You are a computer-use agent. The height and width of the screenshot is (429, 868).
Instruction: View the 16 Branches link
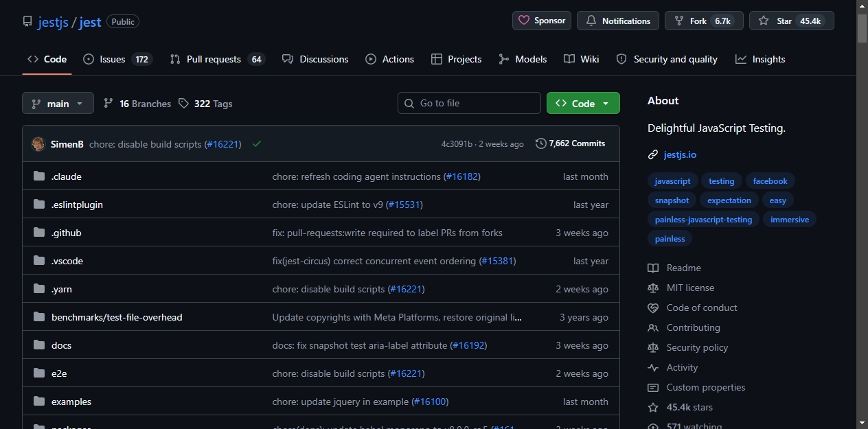[137, 104]
